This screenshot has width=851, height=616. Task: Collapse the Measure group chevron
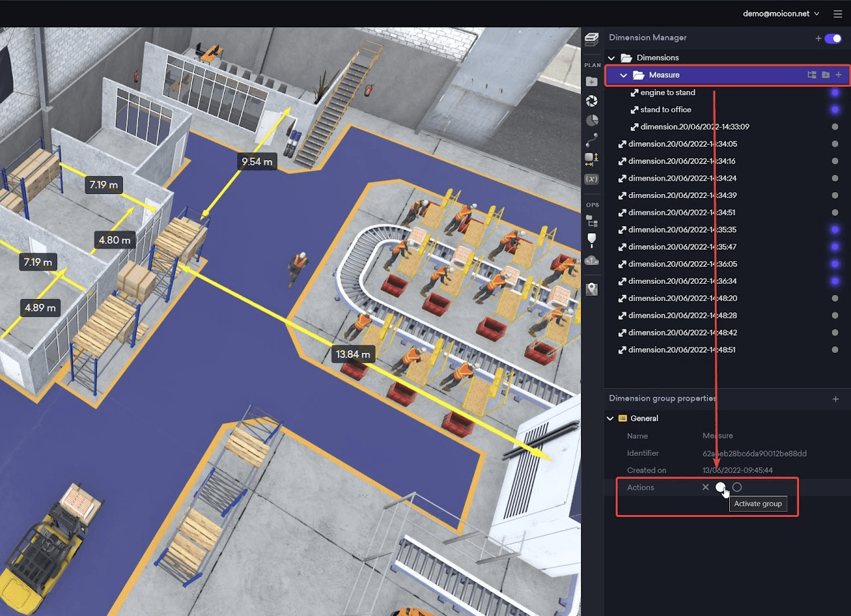coord(624,75)
